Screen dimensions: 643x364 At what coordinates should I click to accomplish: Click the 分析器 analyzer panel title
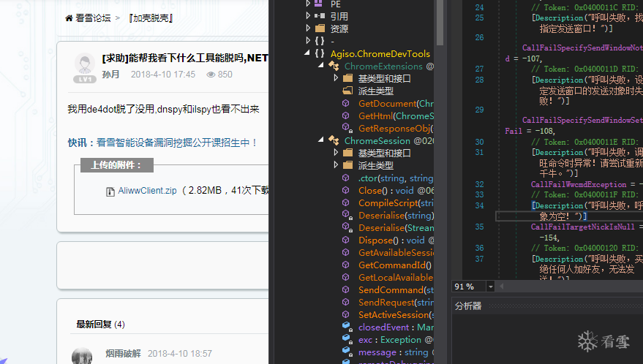[x=468, y=306]
